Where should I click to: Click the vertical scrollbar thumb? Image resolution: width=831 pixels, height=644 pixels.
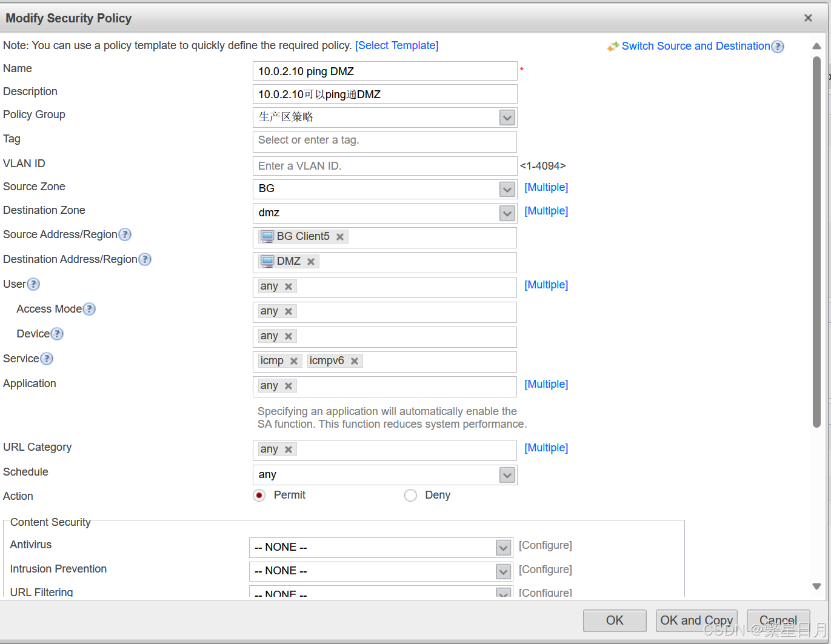coord(816,242)
